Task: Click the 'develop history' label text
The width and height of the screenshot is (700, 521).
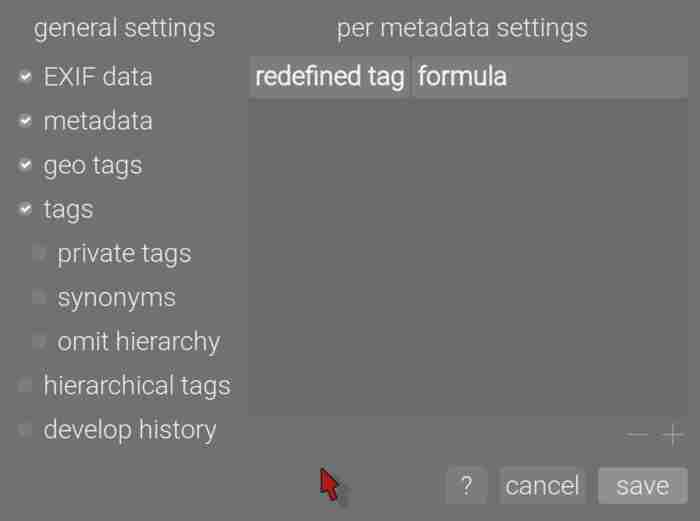Action: pyautogui.click(x=130, y=430)
